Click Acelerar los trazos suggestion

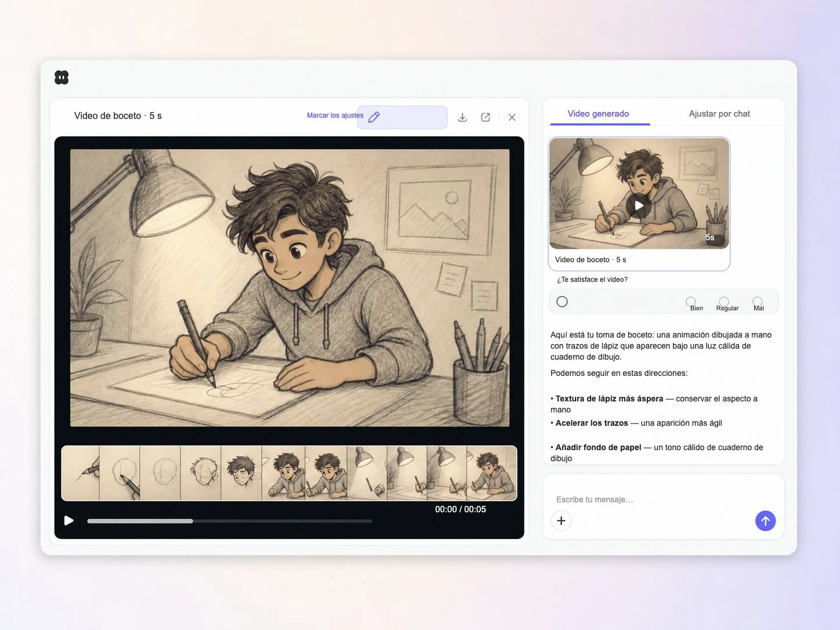pos(592,423)
